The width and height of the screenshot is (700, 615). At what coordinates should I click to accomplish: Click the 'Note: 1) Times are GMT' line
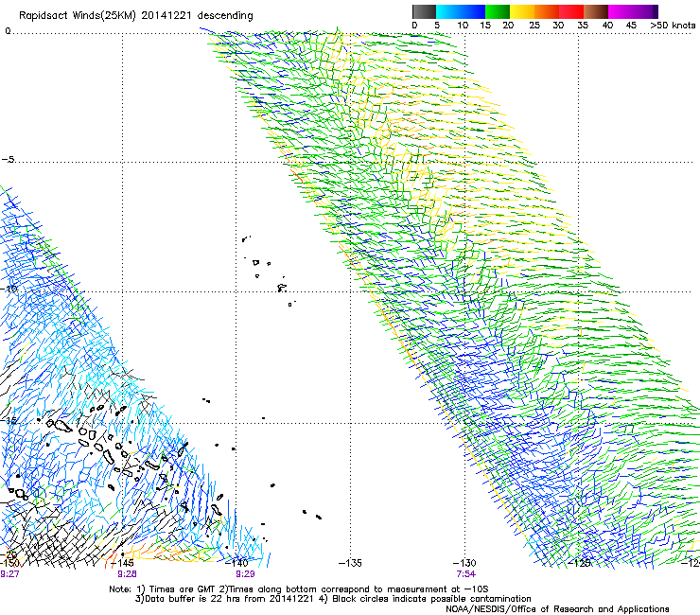[299, 589]
